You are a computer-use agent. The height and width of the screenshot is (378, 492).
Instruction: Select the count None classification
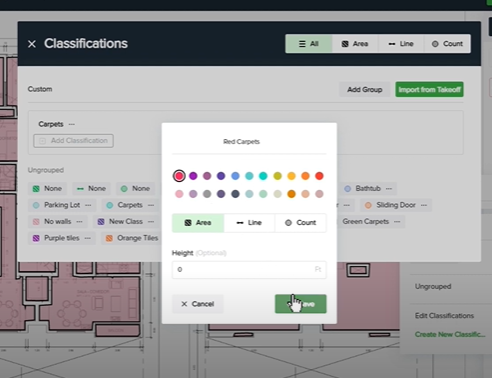[135, 189]
